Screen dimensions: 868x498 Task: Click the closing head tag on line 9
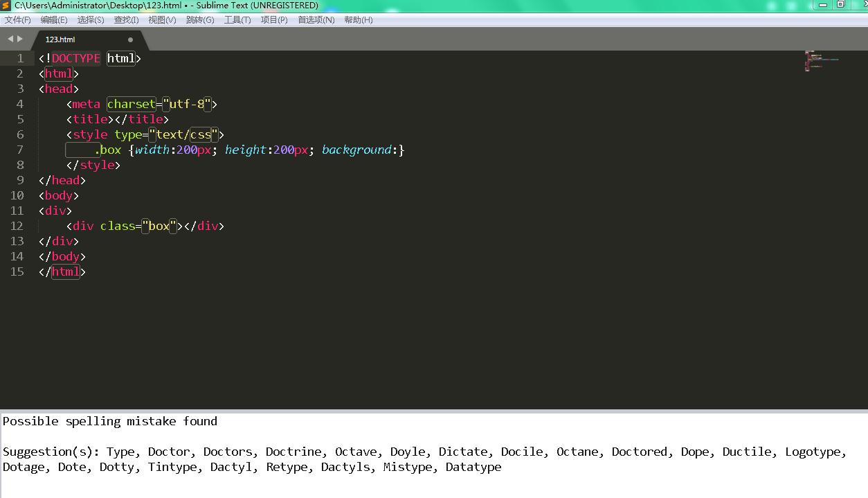click(62, 180)
